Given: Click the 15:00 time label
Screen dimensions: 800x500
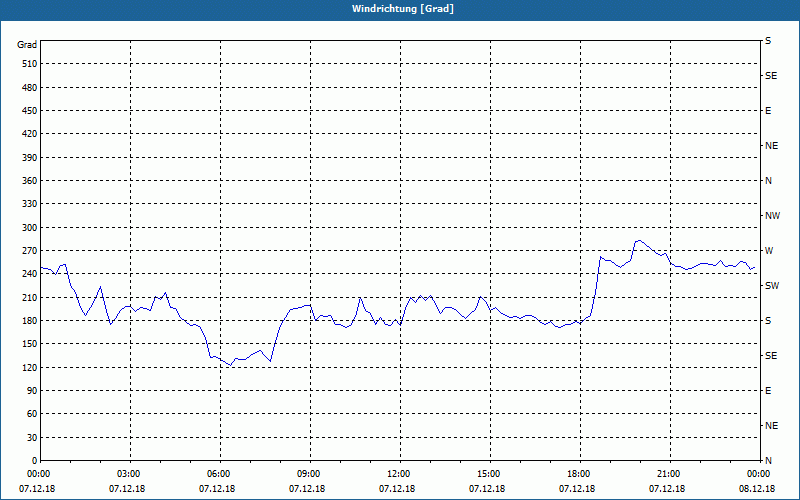Looking at the screenshot, I should [x=490, y=474].
